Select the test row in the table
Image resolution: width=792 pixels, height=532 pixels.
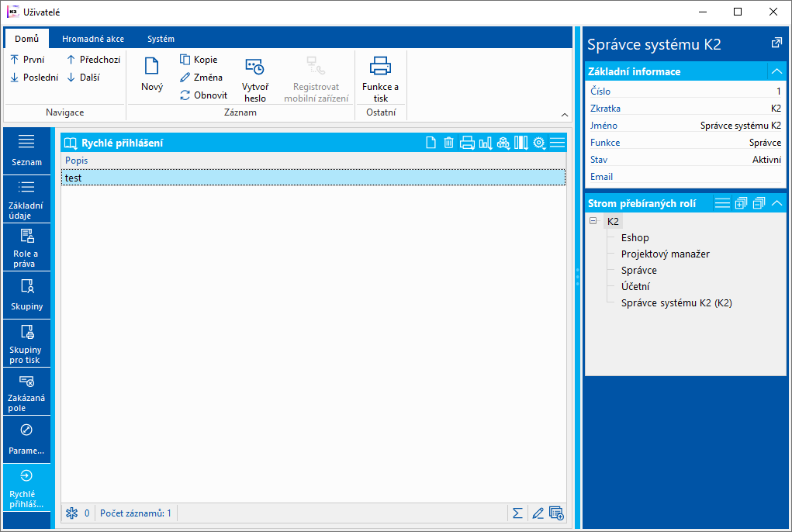click(313, 178)
